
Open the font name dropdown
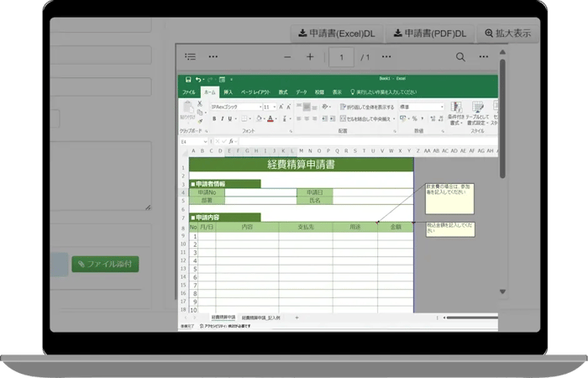coord(260,108)
